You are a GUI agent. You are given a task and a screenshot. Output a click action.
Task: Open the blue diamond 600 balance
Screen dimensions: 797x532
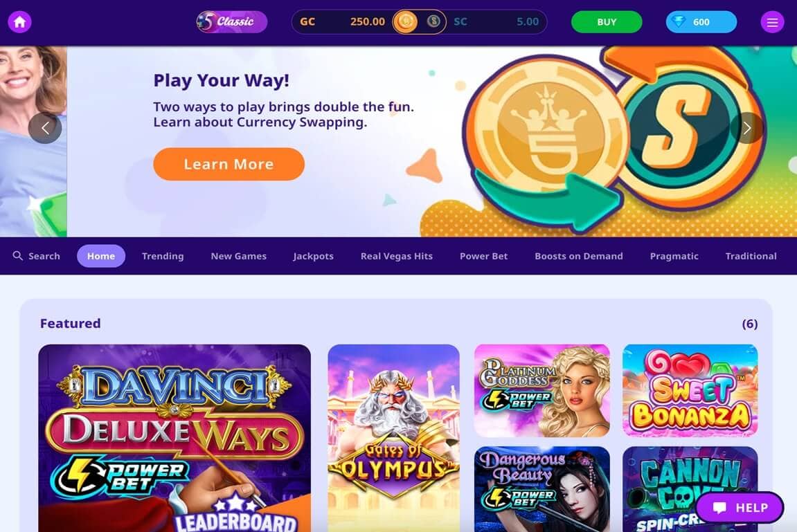coord(701,22)
